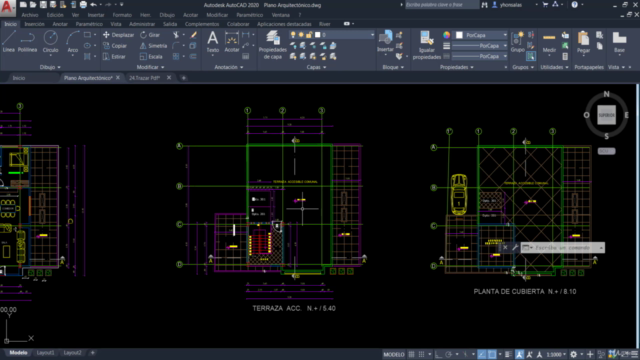The image size is (640, 360).
Task: Select the Línea draw tool
Action: [9, 41]
